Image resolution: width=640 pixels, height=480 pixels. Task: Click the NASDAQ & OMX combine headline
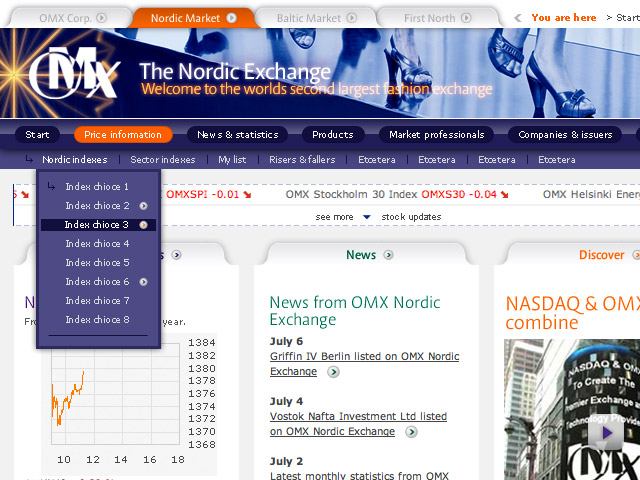[572, 313]
